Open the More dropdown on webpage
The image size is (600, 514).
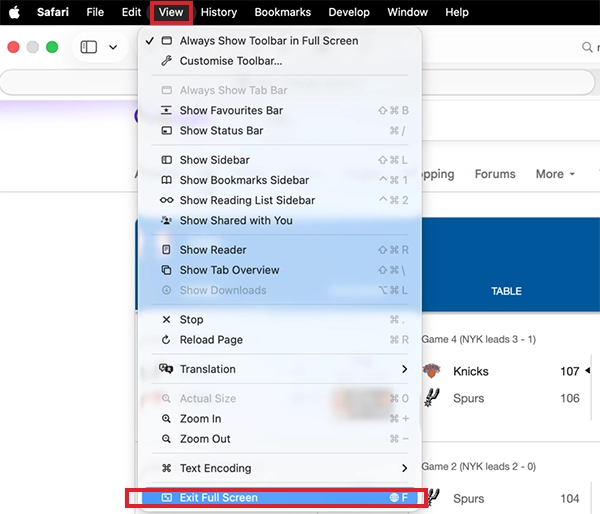(555, 174)
